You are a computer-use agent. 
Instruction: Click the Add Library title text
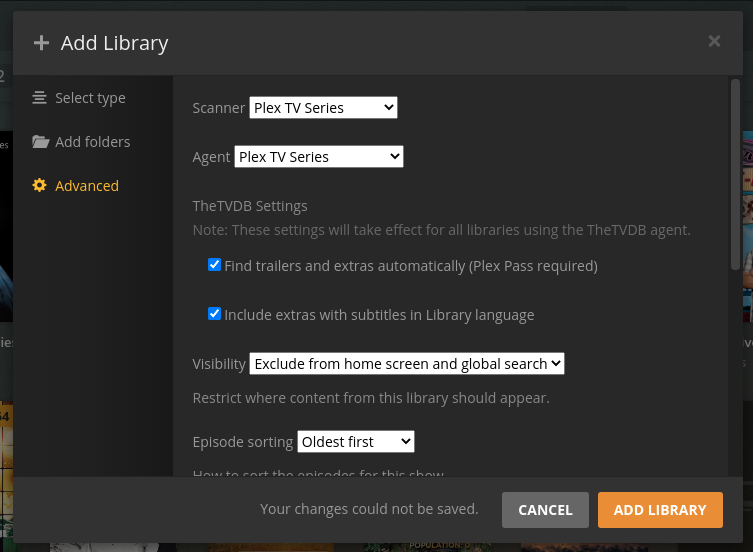(114, 43)
